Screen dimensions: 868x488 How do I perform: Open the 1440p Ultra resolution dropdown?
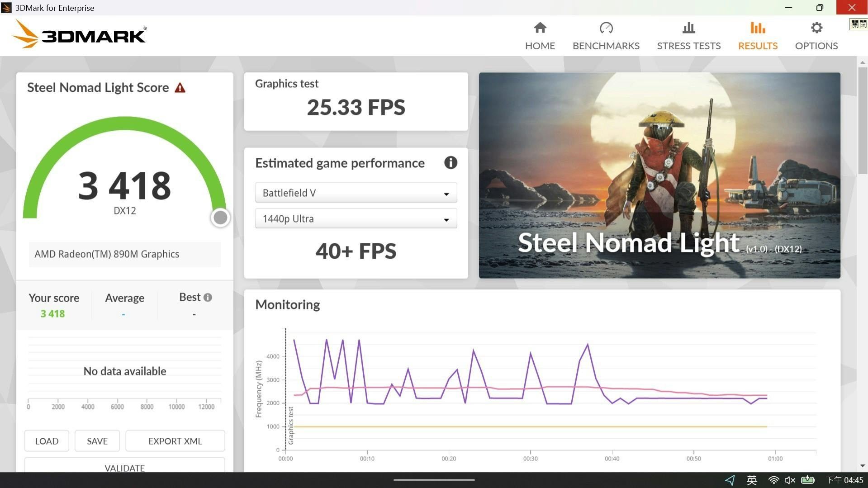(x=356, y=219)
